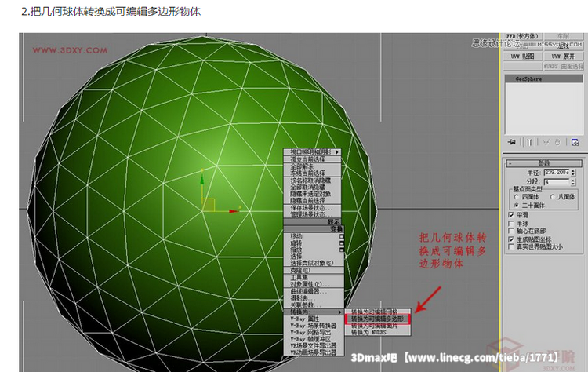Click the transform gizmo Y axis arrow

click(x=202, y=180)
